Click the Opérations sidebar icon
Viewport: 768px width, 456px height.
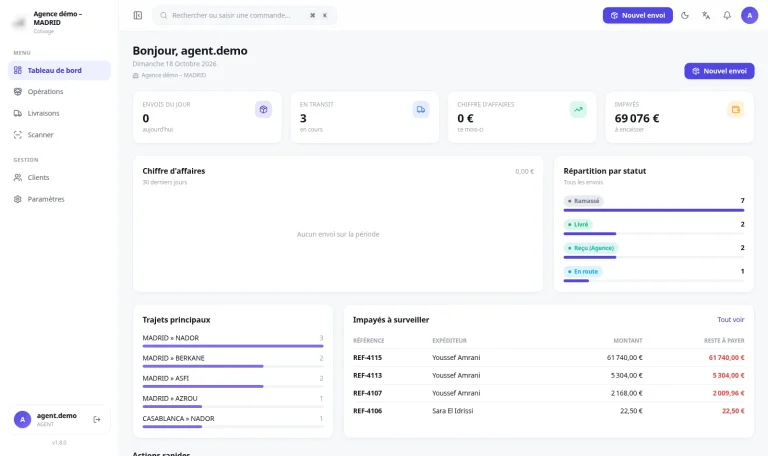coord(18,92)
